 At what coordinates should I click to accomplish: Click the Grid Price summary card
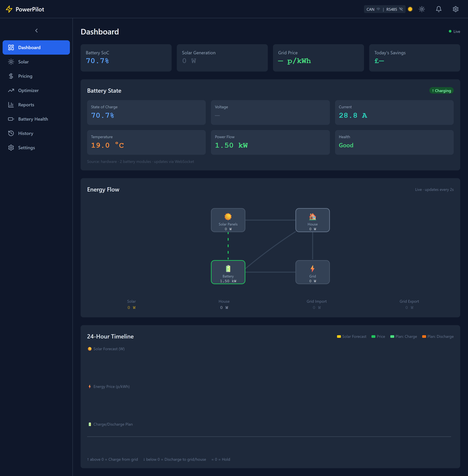[x=318, y=58]
